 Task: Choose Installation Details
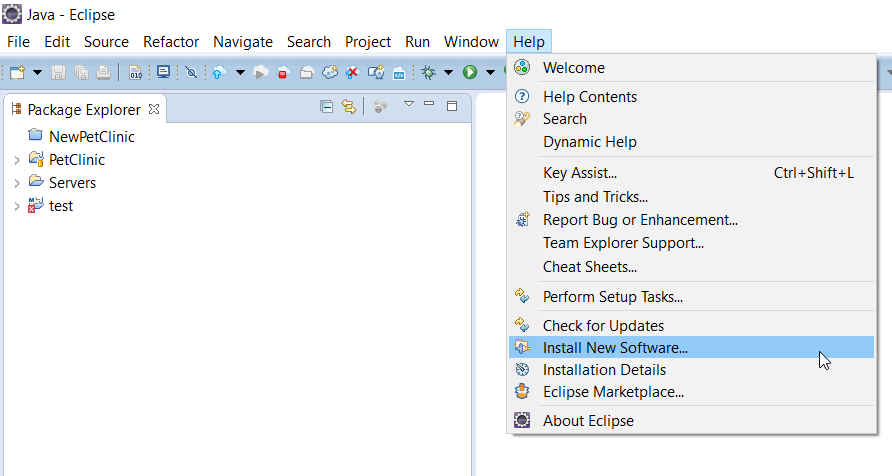tap(691, 370)
